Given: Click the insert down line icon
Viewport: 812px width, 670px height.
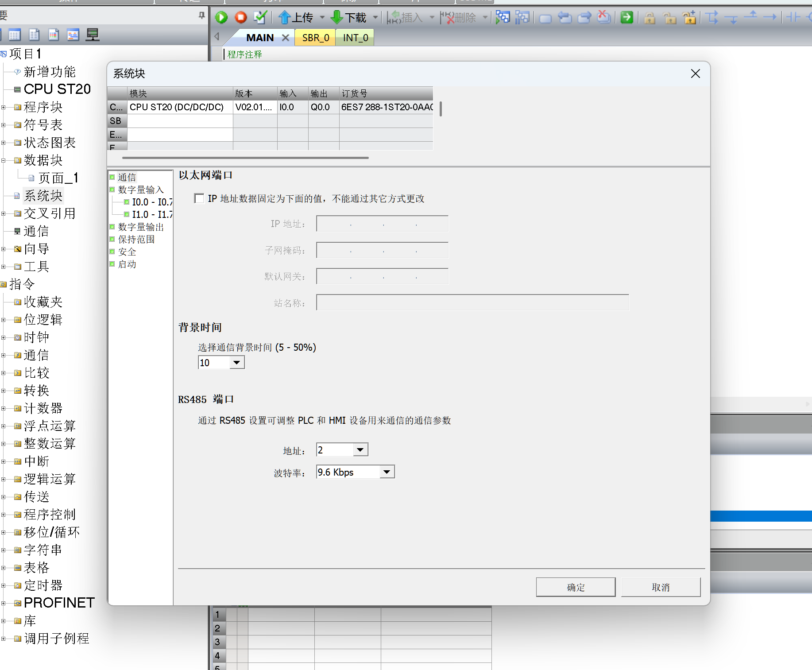Looking at the screenshot, I should 731,18.
